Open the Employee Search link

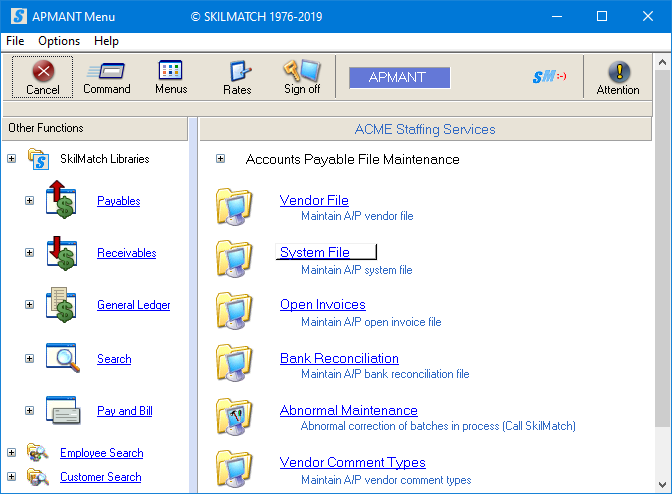point(102,453)
